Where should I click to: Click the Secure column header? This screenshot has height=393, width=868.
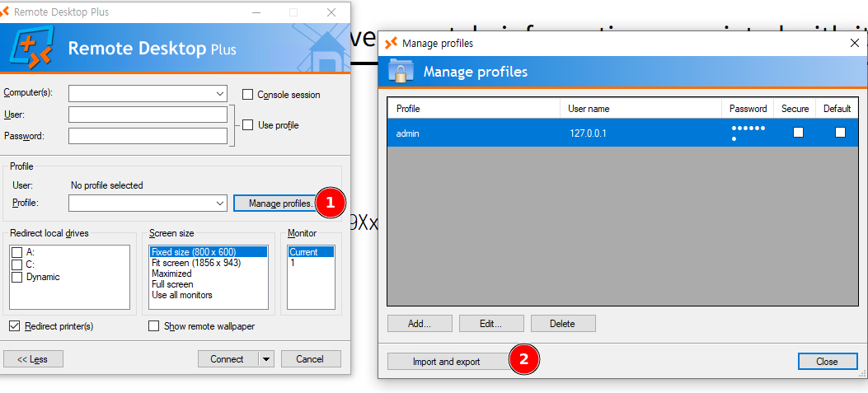point(795,109)
